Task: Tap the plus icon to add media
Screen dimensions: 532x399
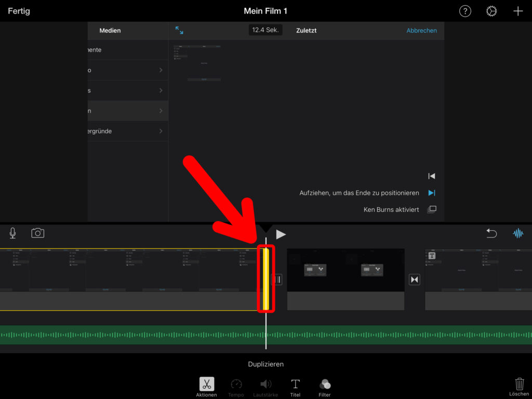Action: [518, 11]
